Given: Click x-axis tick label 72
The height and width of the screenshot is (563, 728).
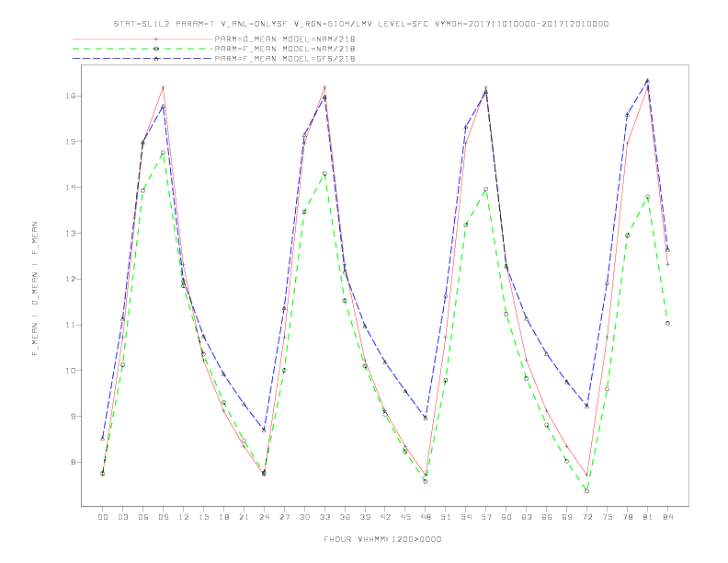Looking at the screenshot, I should click(x=587, y=517).
